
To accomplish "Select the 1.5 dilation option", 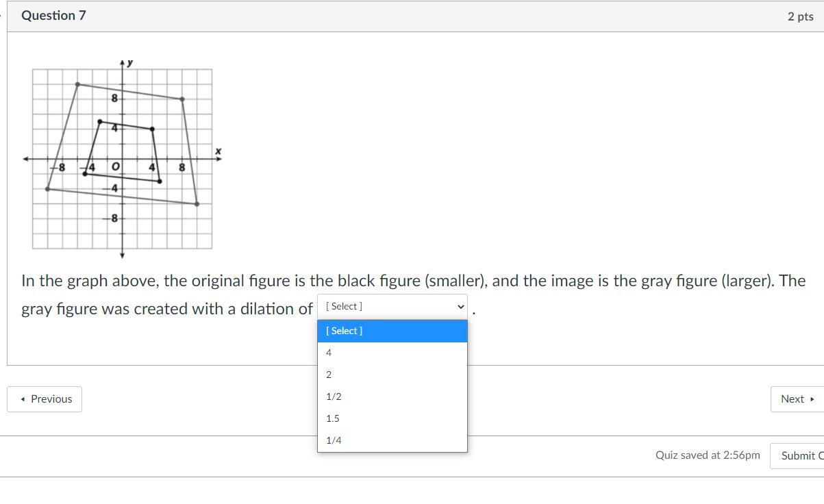I will [392, 418].
